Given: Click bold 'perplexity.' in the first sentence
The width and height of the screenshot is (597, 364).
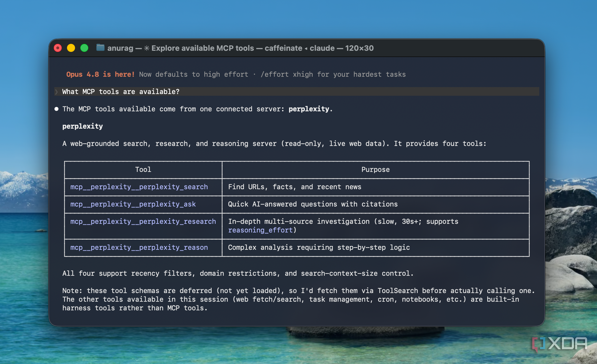Looking at the screenshot, I should tap(311, 109).
